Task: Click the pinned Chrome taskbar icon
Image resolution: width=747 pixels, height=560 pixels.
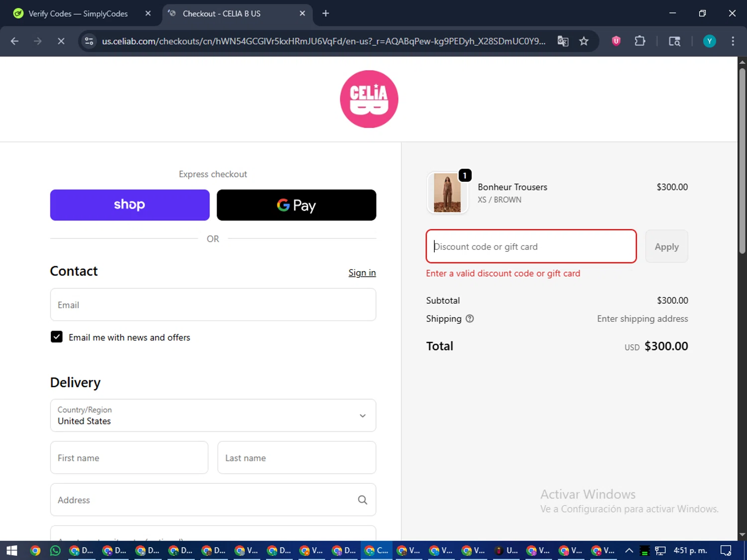Action: (35, 551)
